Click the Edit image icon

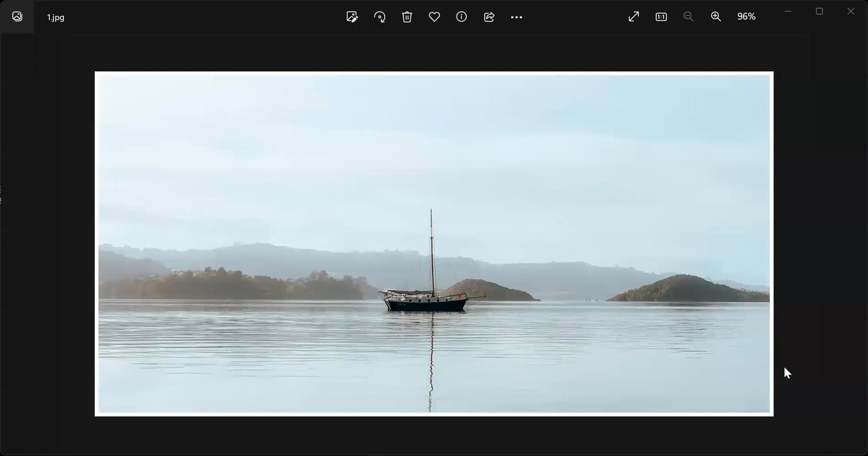click(x=352, y=17)
